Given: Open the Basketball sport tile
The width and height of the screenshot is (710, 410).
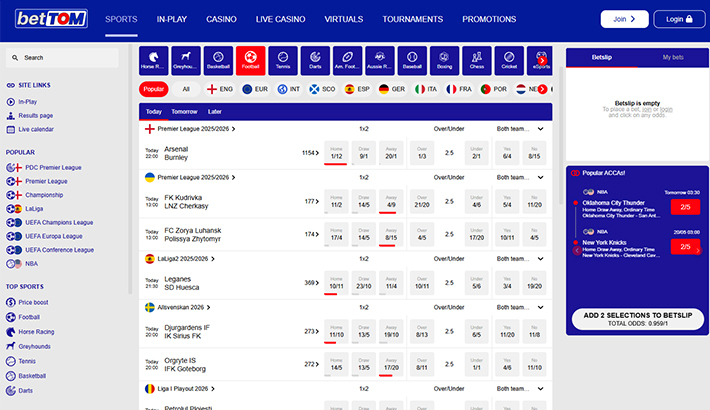Looking at the screenshot, I should (218, 60).
